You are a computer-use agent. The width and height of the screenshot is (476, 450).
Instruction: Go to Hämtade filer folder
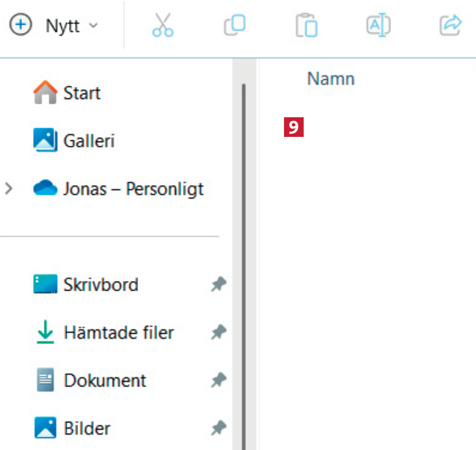pos(118,333)
